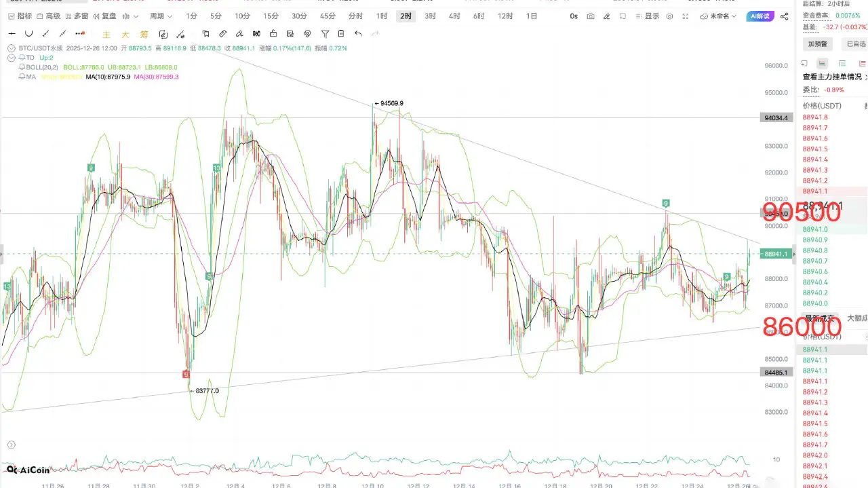Switch to the 30分 timeframe
The height and width of the screenshot is (488, 868).
coord(299,16)
